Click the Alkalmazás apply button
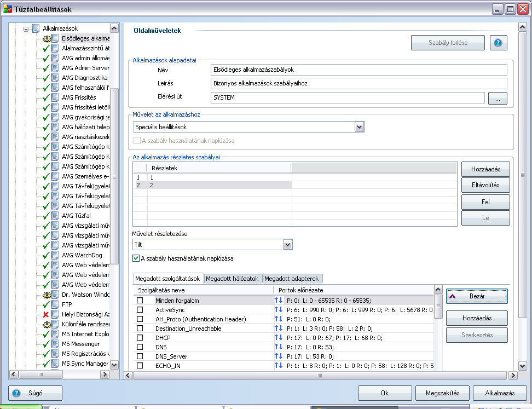The width and height of the screenshot is (532, 409). point(500,393)
